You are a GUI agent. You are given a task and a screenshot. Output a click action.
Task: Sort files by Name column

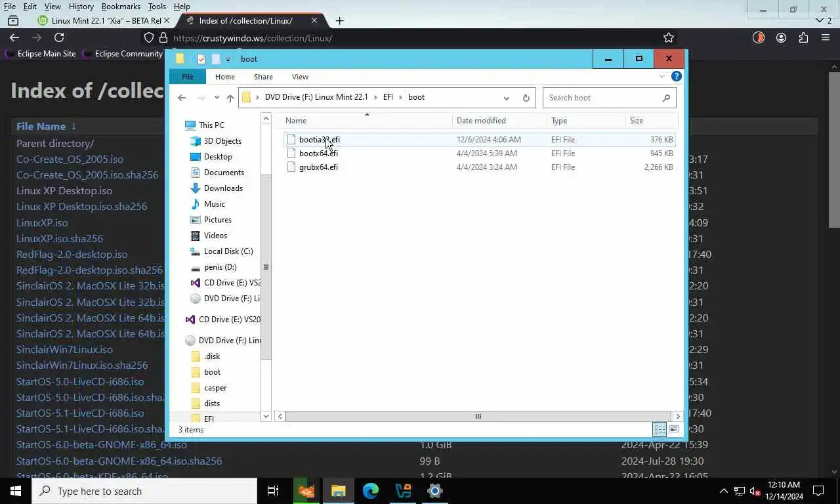367,121
